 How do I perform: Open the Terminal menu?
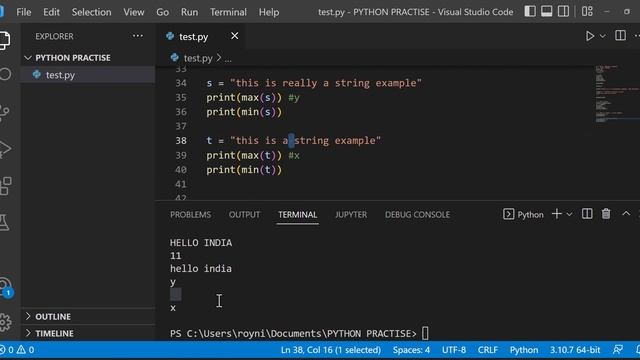point(228,12)
